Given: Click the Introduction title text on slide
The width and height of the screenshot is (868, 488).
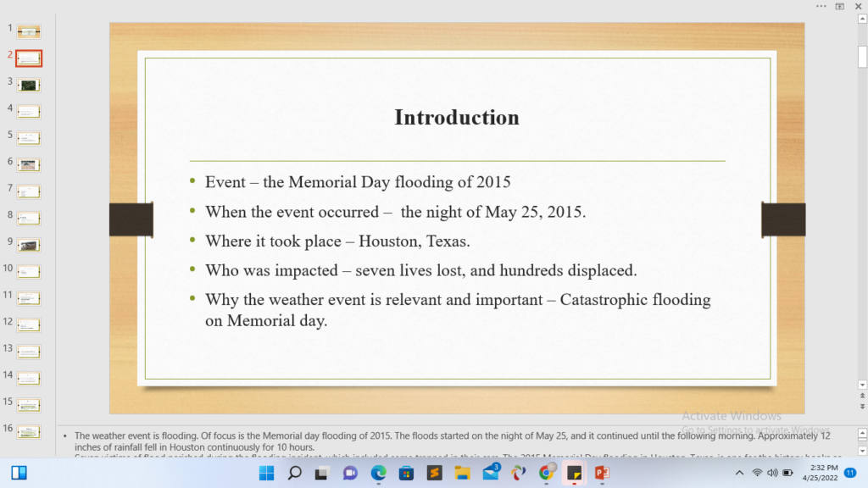Looking at the screenshot, I should click(457, 117).
